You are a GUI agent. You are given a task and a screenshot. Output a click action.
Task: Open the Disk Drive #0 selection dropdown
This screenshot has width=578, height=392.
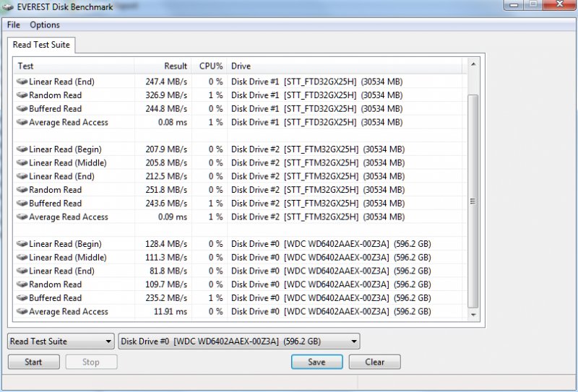(239, 341)
